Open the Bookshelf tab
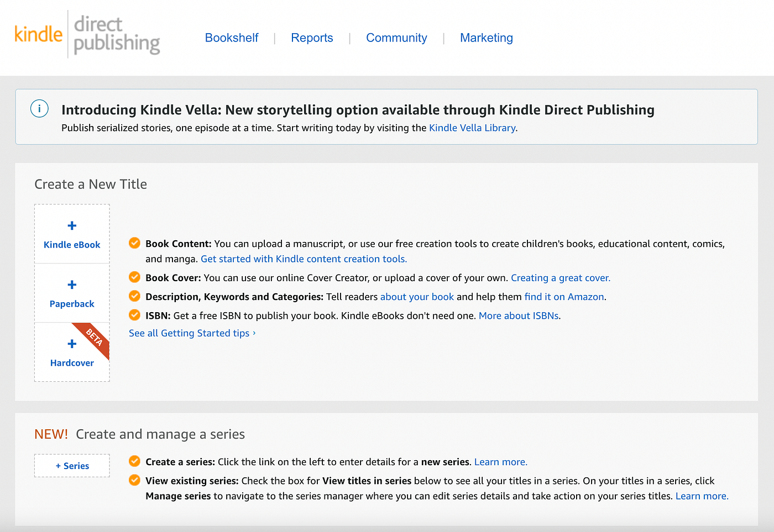 click(x=232, y=38)
